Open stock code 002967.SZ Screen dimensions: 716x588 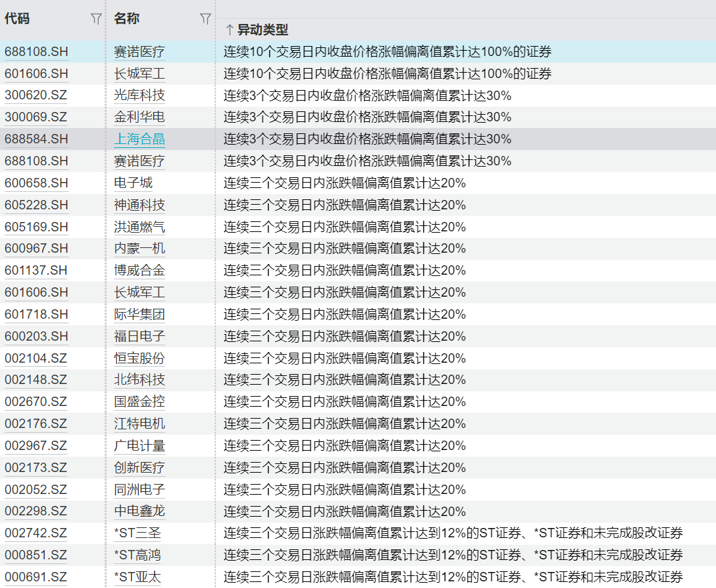(x=35, y=445)
